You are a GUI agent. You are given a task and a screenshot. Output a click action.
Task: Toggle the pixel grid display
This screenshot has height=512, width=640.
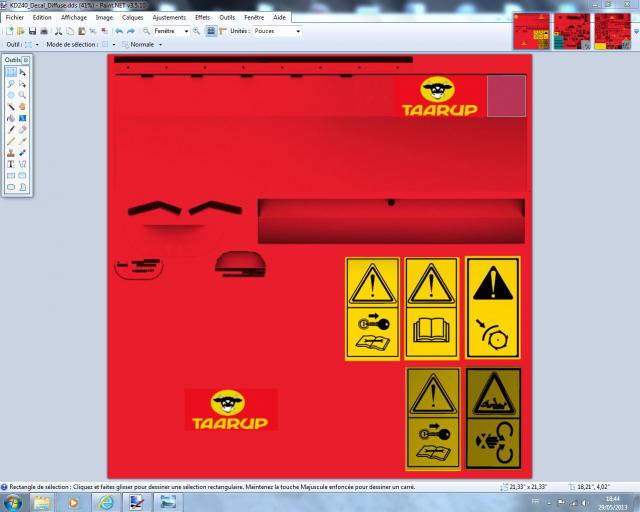pyautogui.click(x=211, y=31)
